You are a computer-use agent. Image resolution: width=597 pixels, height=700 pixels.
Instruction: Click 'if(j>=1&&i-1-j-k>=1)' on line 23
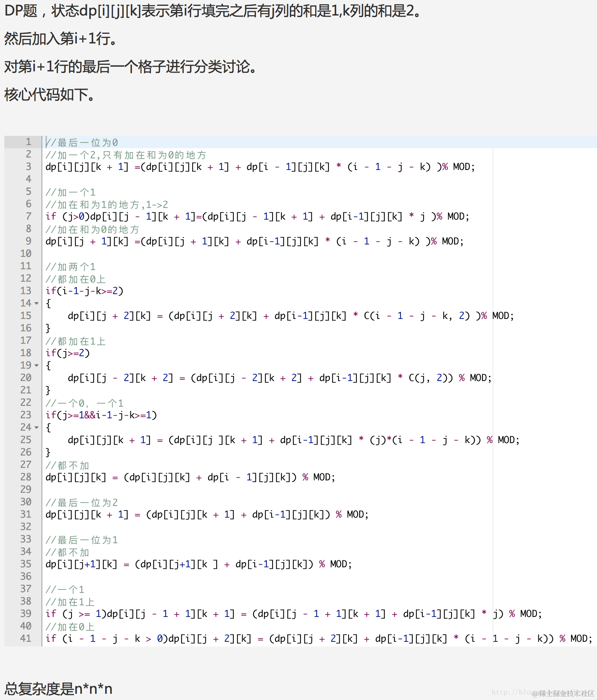click(101, 415)
